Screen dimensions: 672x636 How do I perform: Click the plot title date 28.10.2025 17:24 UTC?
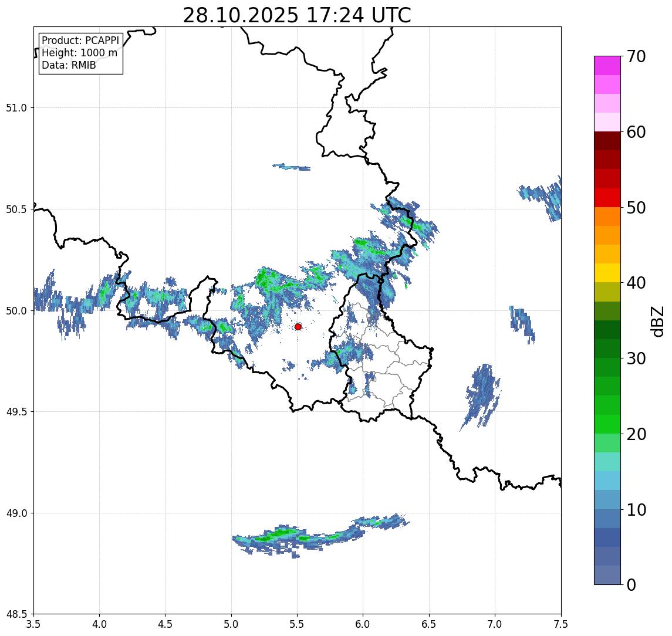click(296, 15)
